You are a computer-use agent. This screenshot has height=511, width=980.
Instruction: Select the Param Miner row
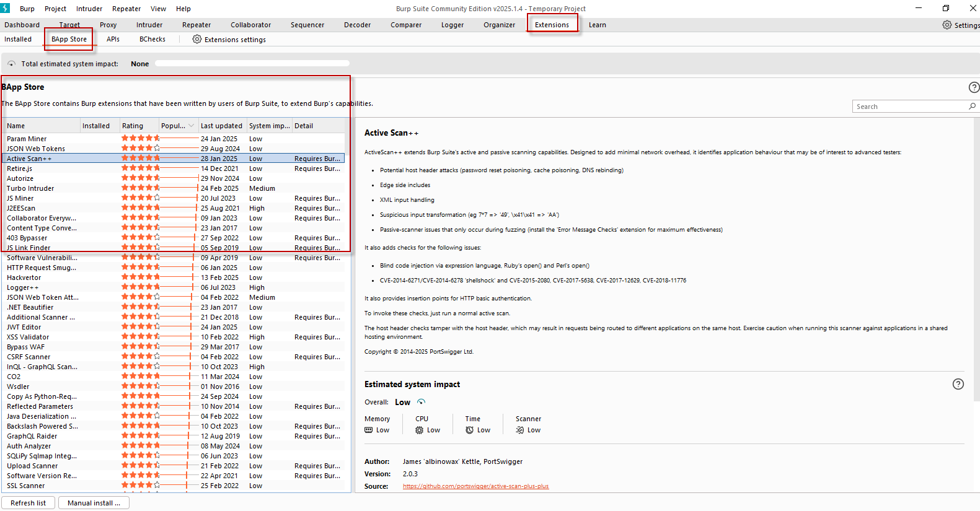174,139
